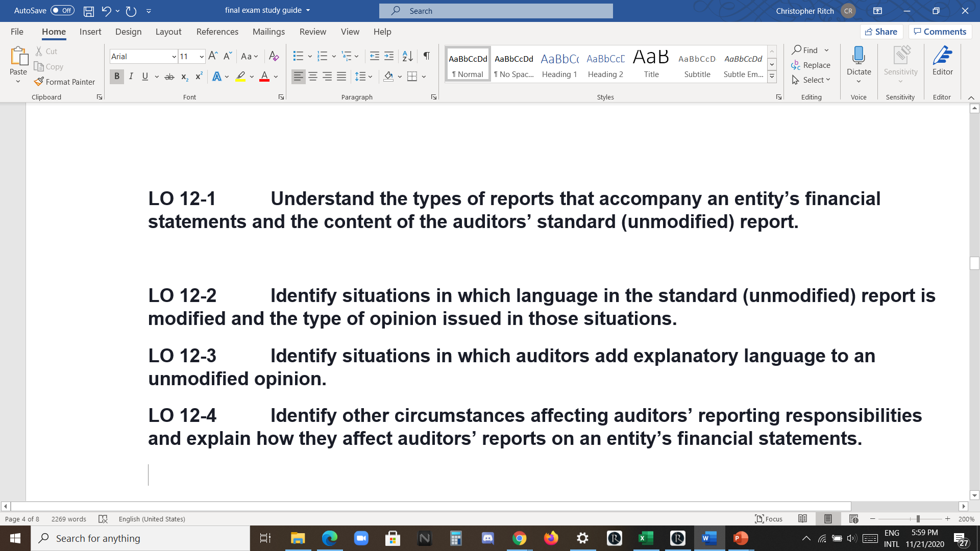Apply bold formatting

(x=117, y=76)
